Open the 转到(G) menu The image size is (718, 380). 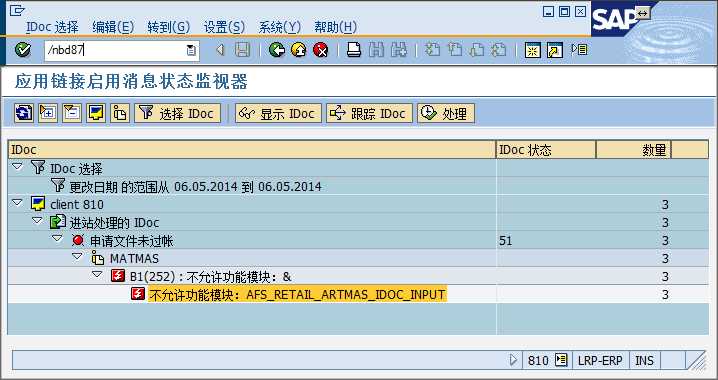(x=169, y=27)
